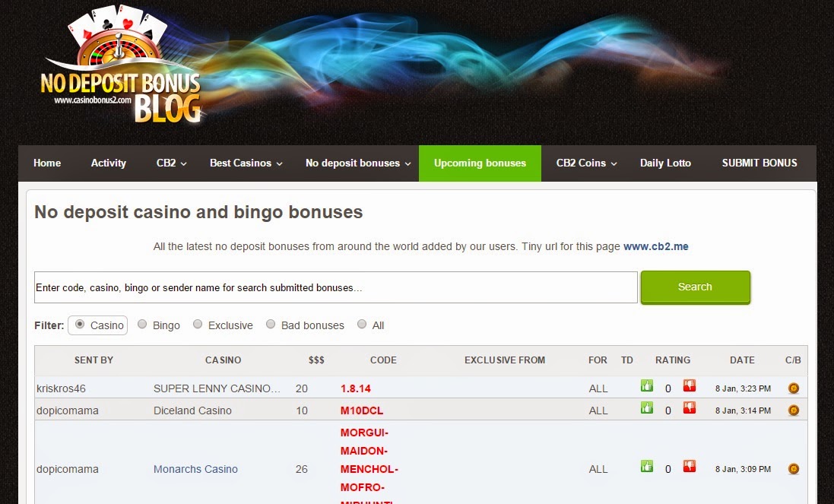This screenshot has height=504, width=834.
Task: Expand the Best Casinos dropdown menu
Action: [246, 163]
